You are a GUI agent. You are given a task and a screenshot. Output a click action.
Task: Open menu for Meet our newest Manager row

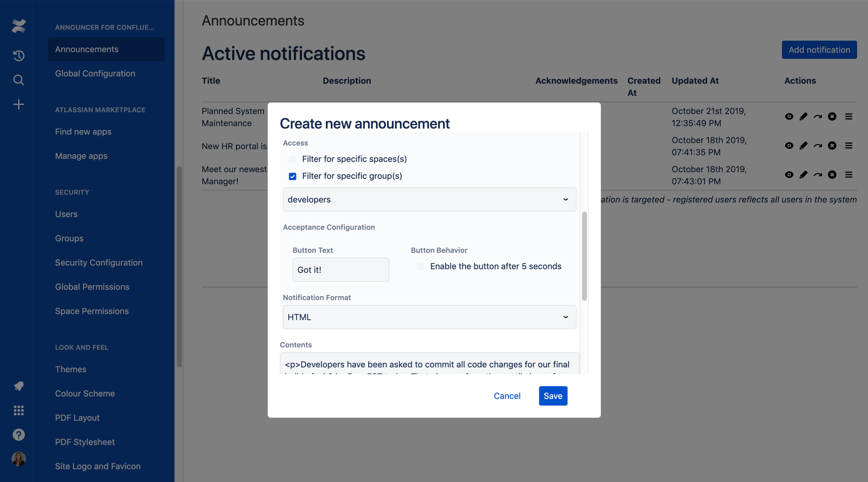(x=849, y=175)
